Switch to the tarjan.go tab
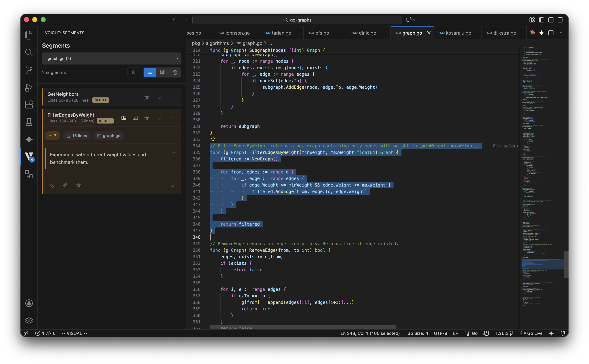The image size is (589, 364). 281,33
